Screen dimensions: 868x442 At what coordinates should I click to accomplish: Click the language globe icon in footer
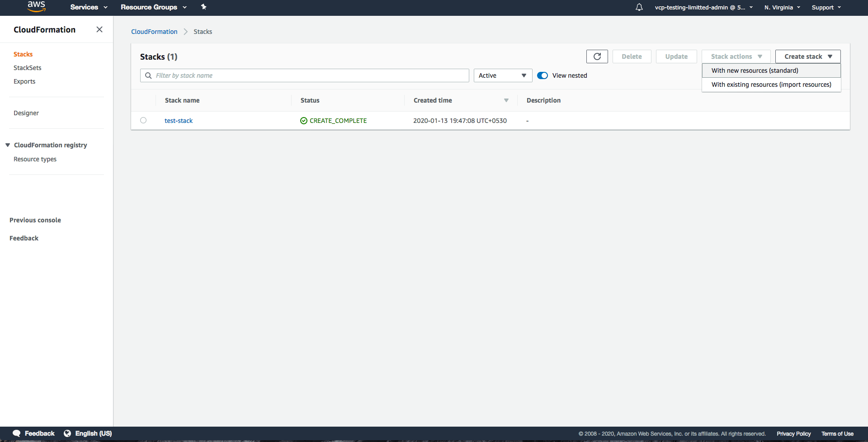click(x=67, y=433)
